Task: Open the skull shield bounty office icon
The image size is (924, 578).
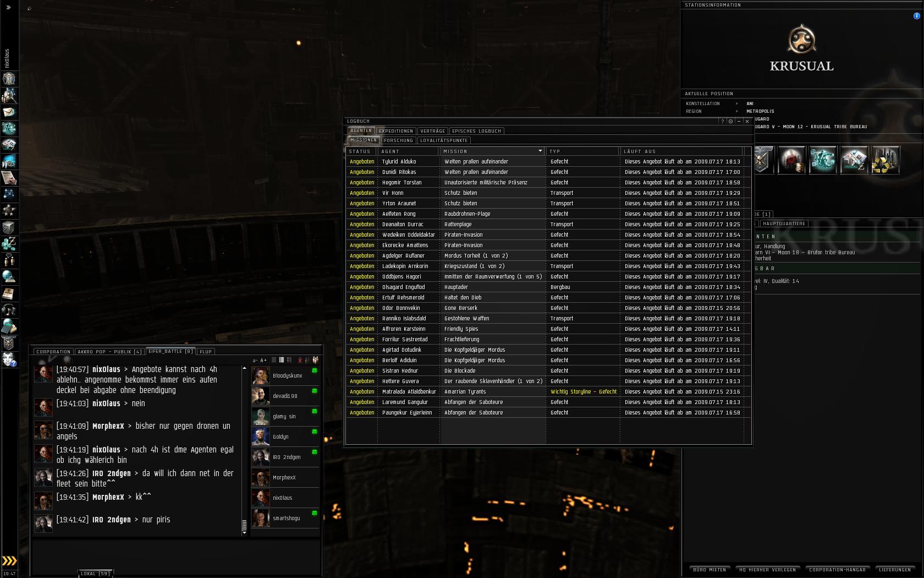Action: click(763, 160)
